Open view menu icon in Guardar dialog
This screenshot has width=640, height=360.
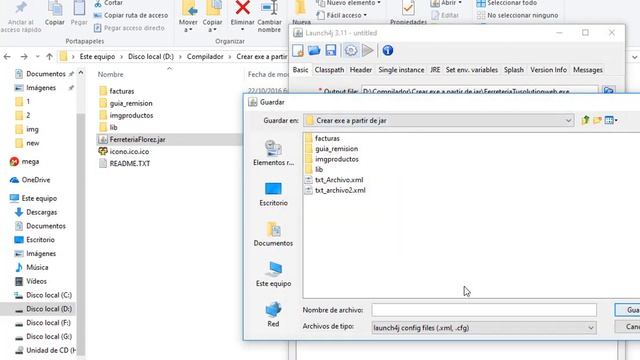tap(611, 120)
